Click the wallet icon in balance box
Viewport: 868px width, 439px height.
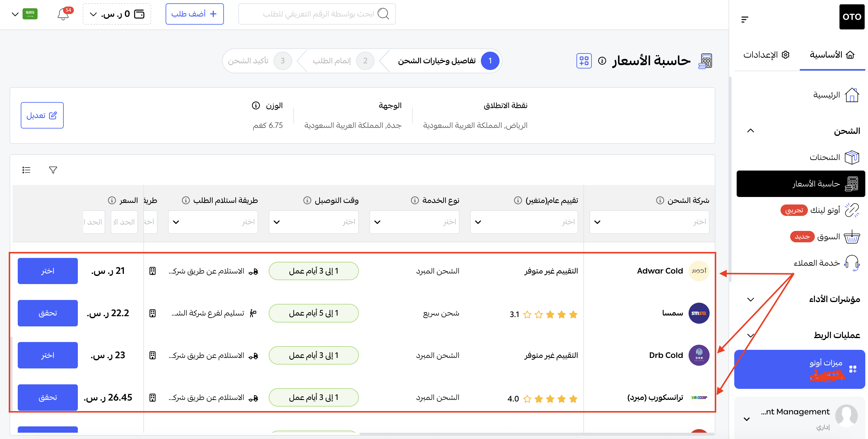click(x=139, y=14)
